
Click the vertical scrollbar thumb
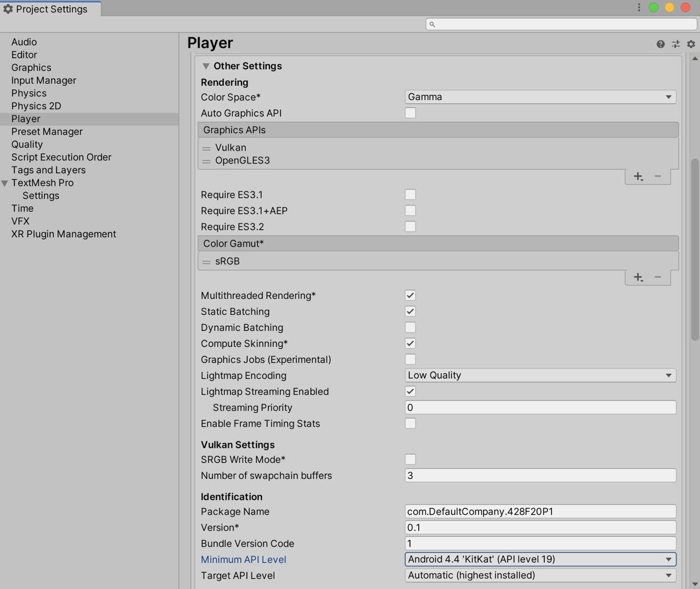point(695,249)
